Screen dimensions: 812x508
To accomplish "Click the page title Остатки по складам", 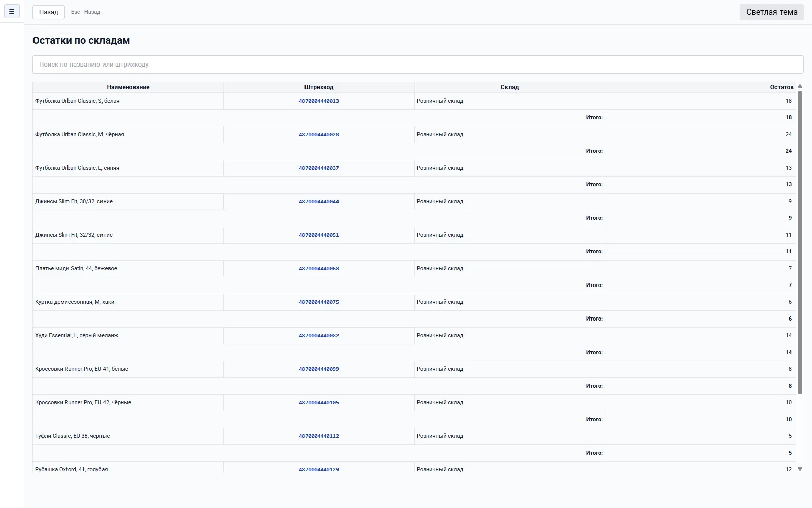I will click(81, 41).
